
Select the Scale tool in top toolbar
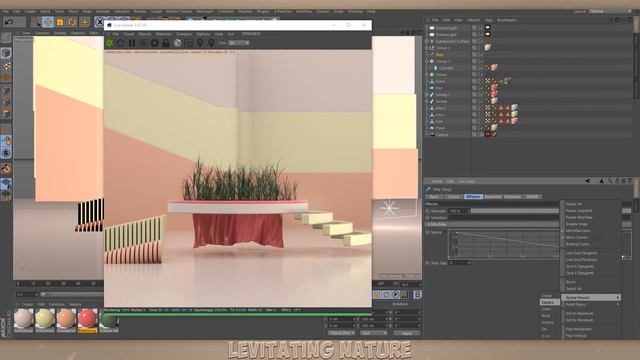coord(60,22)
